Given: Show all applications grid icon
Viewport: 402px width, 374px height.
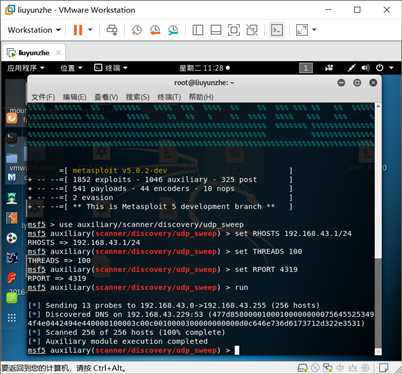Looking at the screenshot, I should [12, 317].
